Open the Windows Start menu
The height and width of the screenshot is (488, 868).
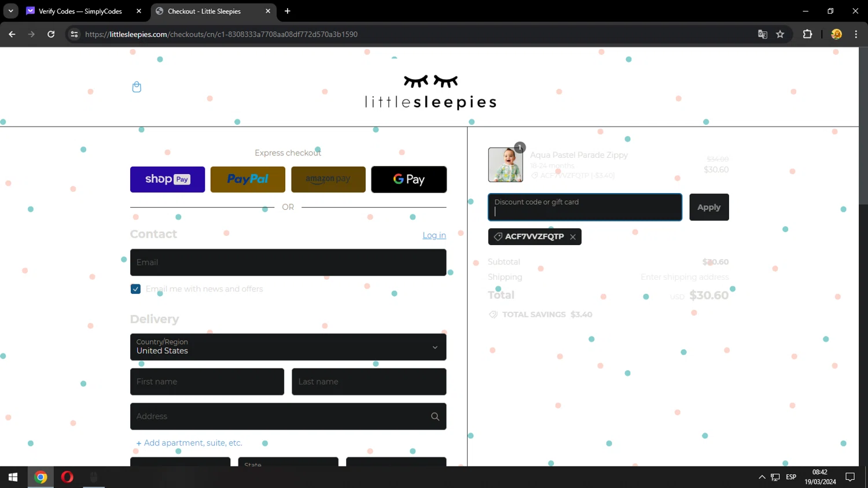tap(13, 477)
